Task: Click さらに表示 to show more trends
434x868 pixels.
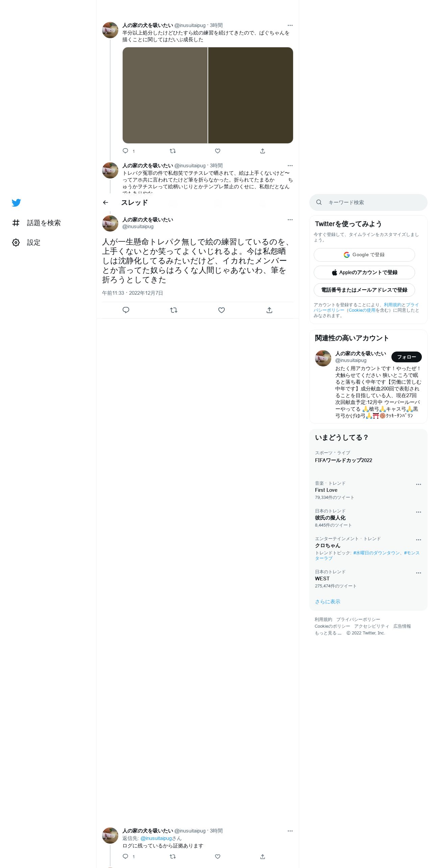Action: (328, 602)
